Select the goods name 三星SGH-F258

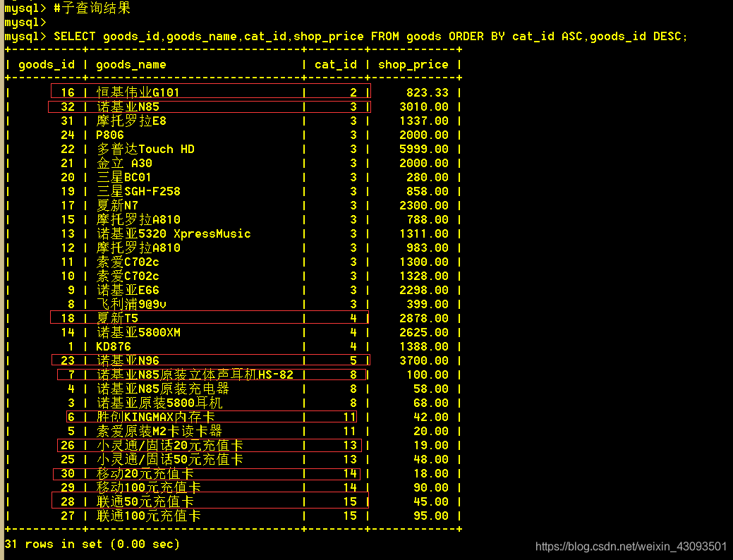[138, 191]
